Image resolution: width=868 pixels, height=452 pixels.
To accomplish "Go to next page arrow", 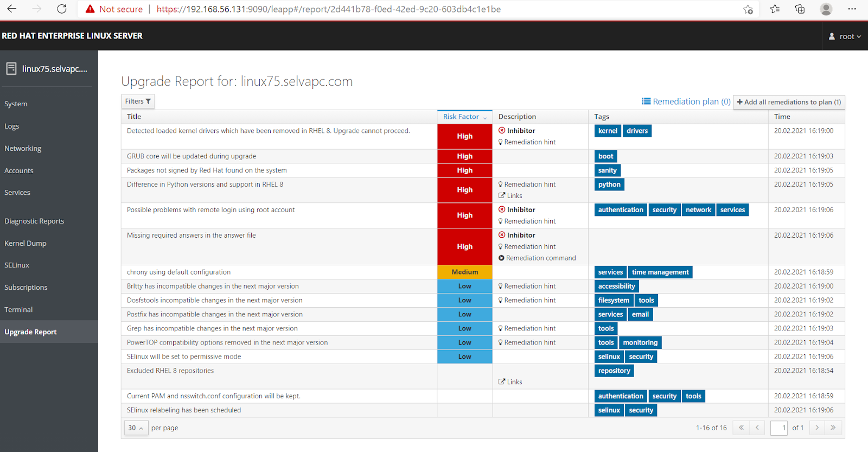I will coord(817,428).
